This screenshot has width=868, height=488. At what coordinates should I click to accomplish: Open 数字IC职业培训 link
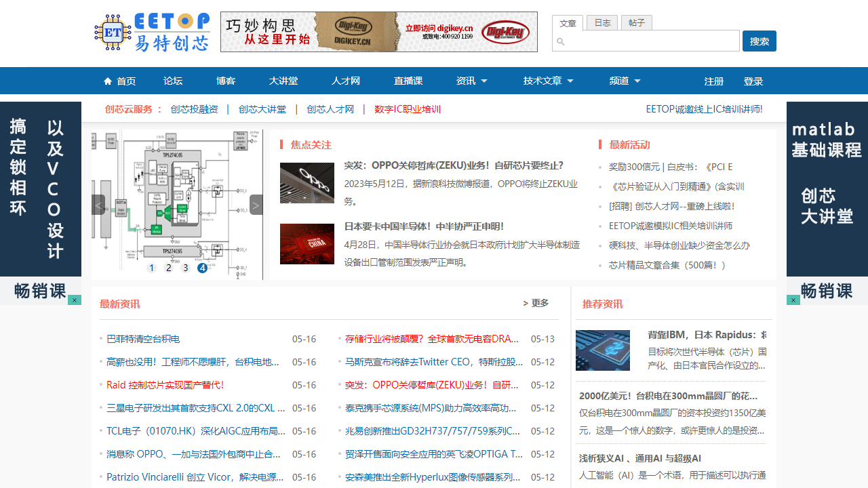coord(408,109)
